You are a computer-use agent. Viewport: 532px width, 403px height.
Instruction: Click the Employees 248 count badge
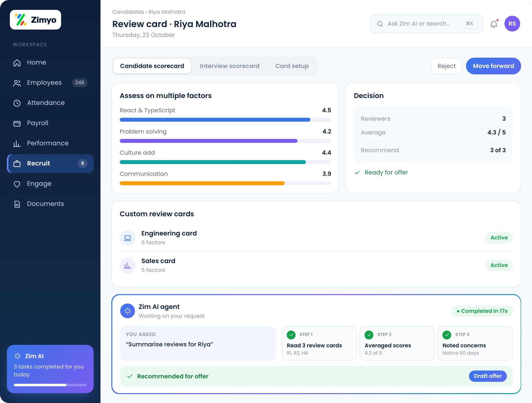[x=80, y=83]
